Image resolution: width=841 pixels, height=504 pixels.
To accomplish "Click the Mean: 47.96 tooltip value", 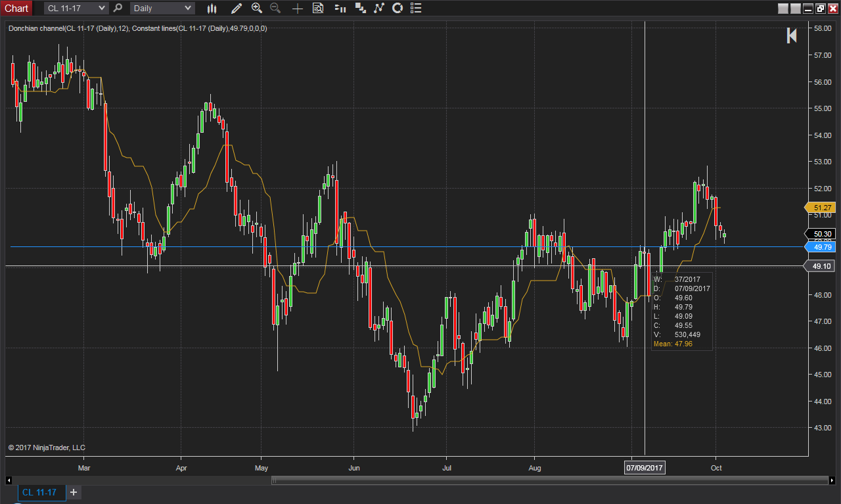I will [x=673, y=344].
